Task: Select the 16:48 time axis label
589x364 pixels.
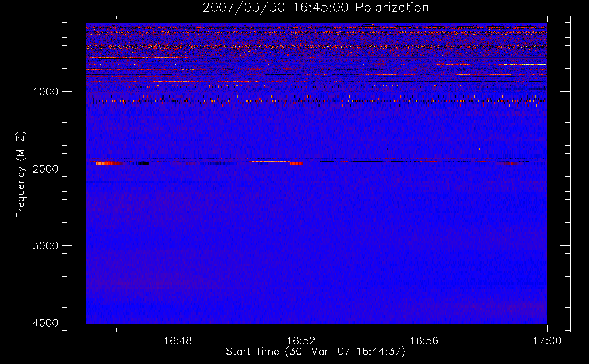Action: point(178,341)
